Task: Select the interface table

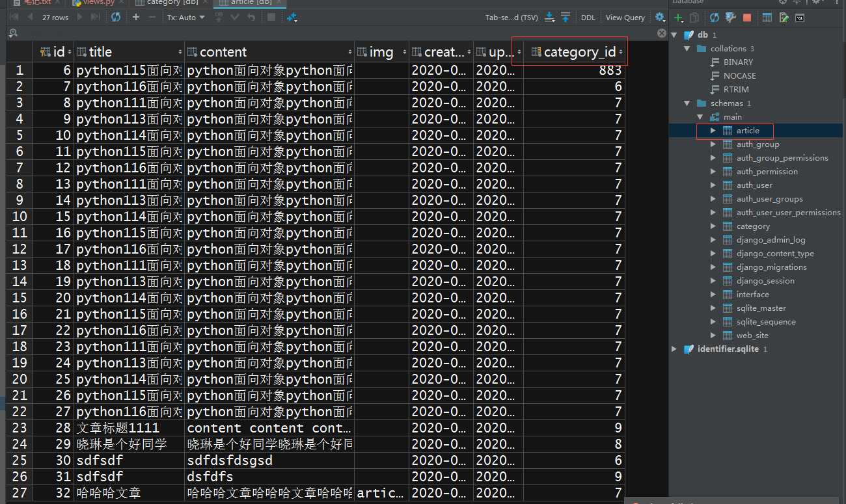Action: click(752, 295)
